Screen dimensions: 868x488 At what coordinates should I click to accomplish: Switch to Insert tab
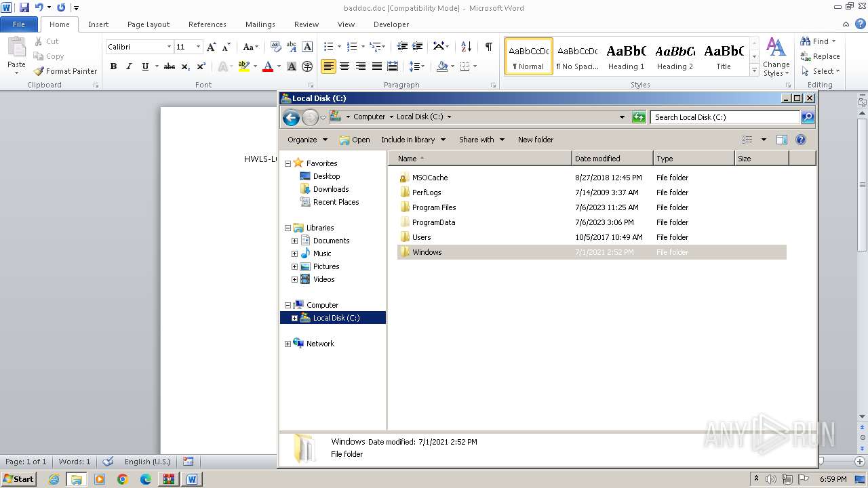98,24
